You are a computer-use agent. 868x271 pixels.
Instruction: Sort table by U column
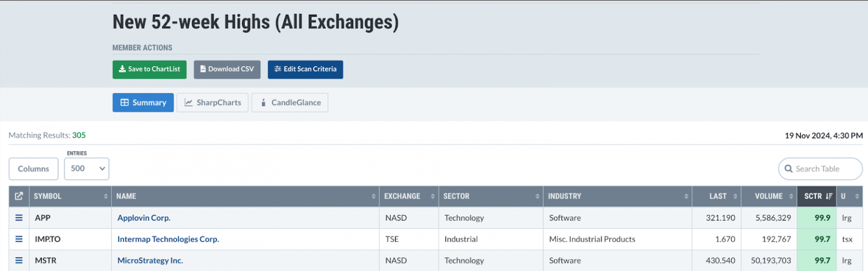coord(850,196)
